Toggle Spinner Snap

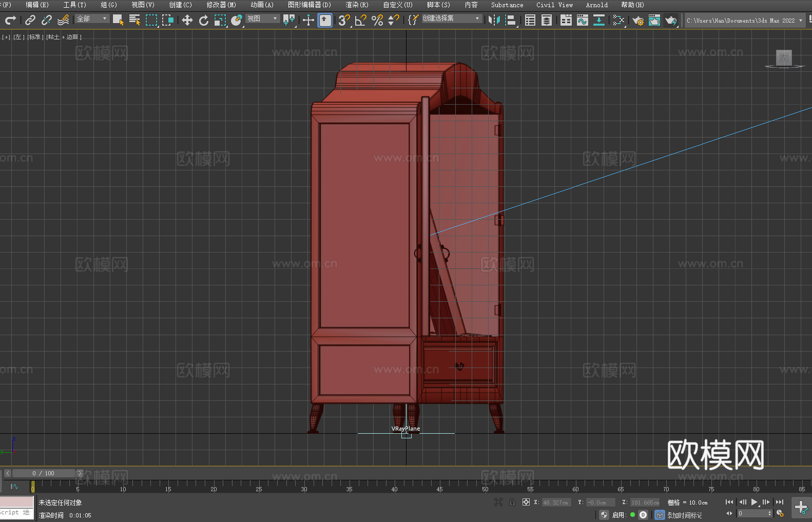click(x=394, y=20)
